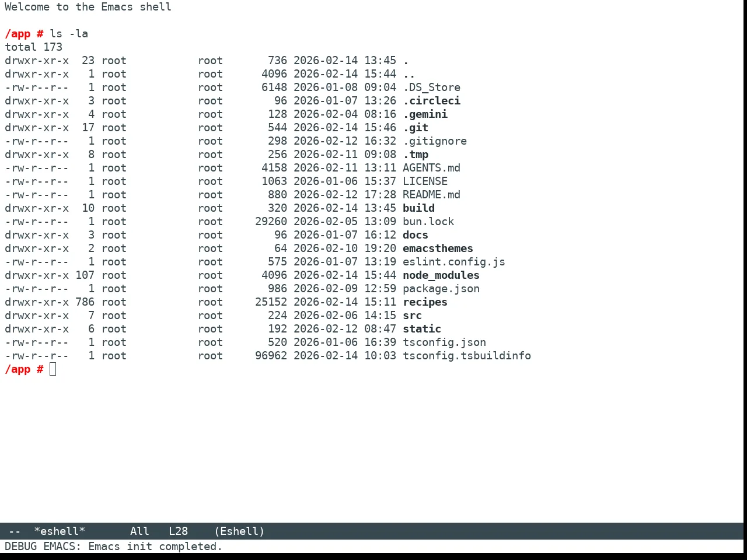Click the *eshell* buffer name in mode line
Viewport: 747px width, 560px height.
pos(60,531)
